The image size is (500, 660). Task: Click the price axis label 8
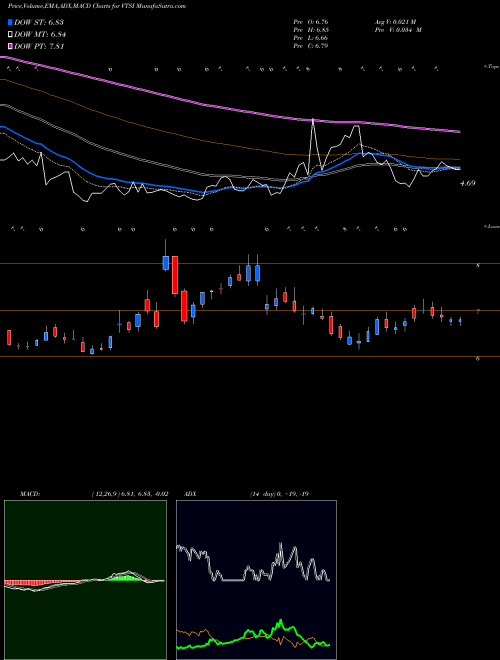click(x=478, y=266)
